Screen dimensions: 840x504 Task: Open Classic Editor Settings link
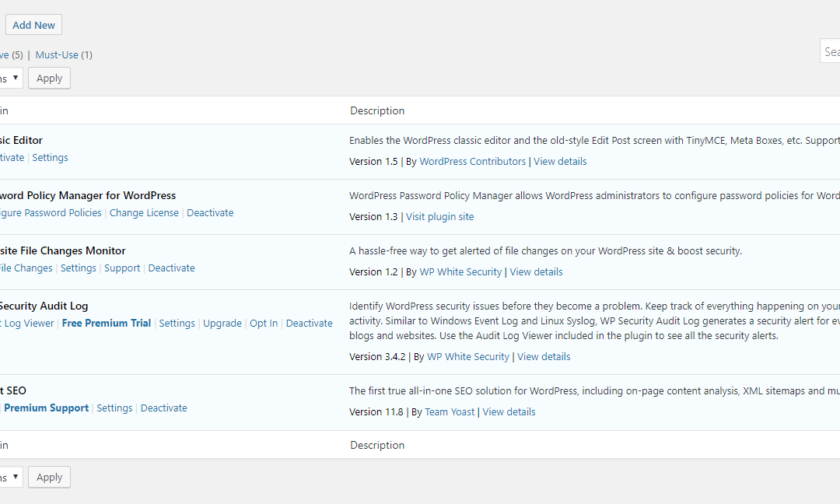(x=50, y=157)
